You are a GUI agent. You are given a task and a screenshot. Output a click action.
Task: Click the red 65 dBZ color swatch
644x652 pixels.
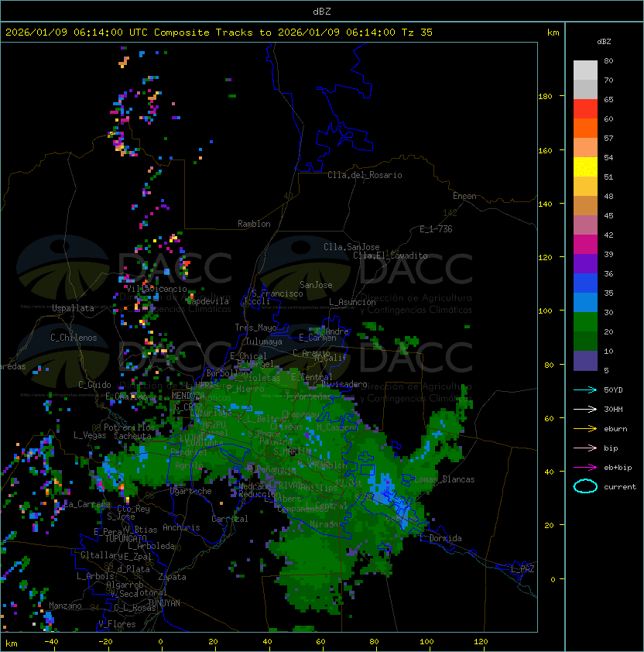click(585, 108)
